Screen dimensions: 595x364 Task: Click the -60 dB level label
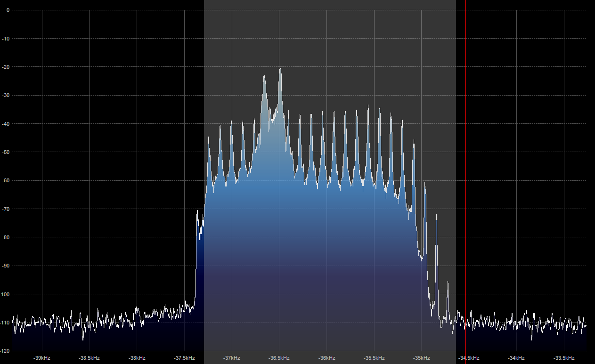[5, 180]
